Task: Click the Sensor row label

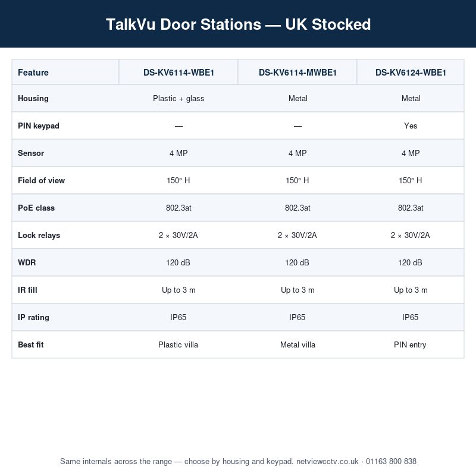Action: click(x=31, y=153)
